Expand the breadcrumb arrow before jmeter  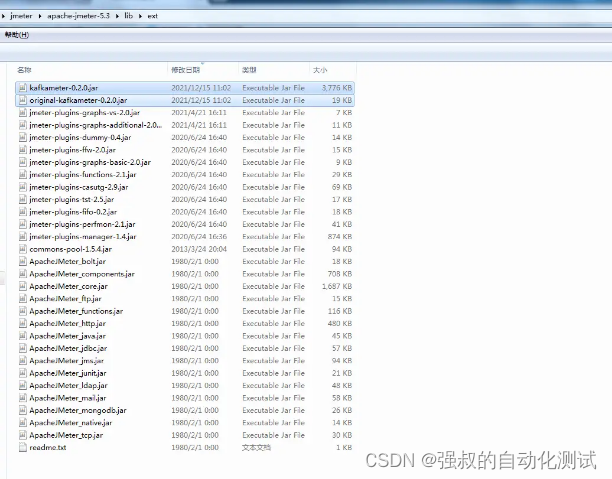click(3, 16)
